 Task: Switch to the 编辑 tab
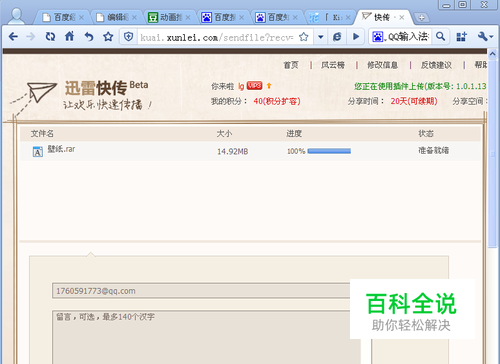coord(117,17)
